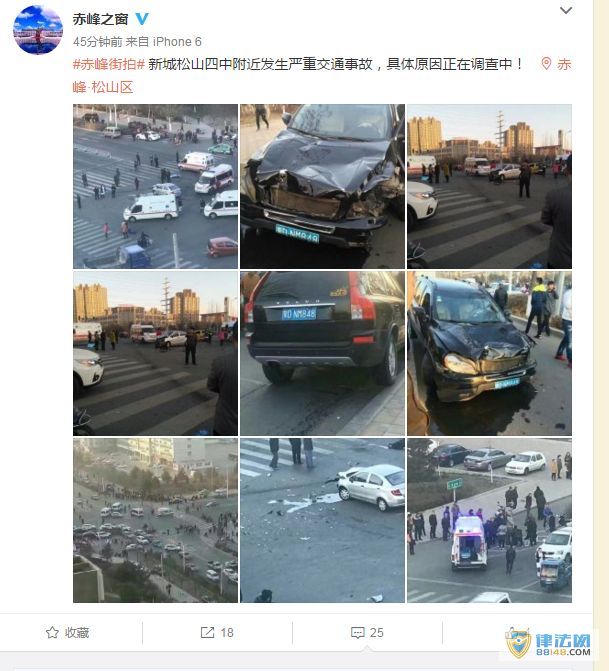Click the iPhone 6 source link
The height and width of the screenshot is (671, 609).
[x=177, y=42]
